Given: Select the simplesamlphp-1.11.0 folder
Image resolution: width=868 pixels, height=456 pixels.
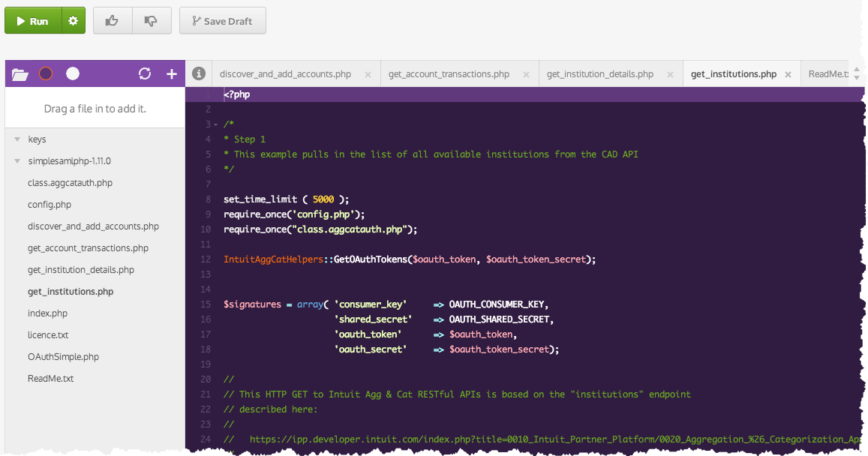Looking at the screenshot, I should [69, 161].
